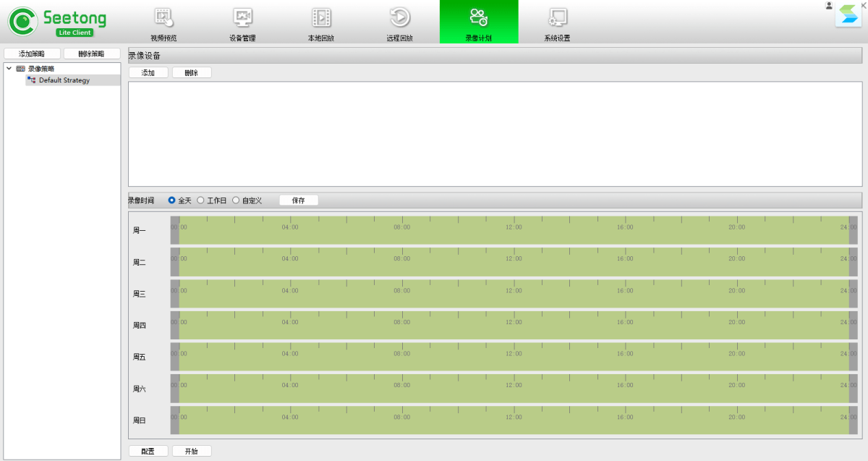This screenshot has height=461, width=868.
Task: Click 保存 to save the recording time
Action: 298,200
